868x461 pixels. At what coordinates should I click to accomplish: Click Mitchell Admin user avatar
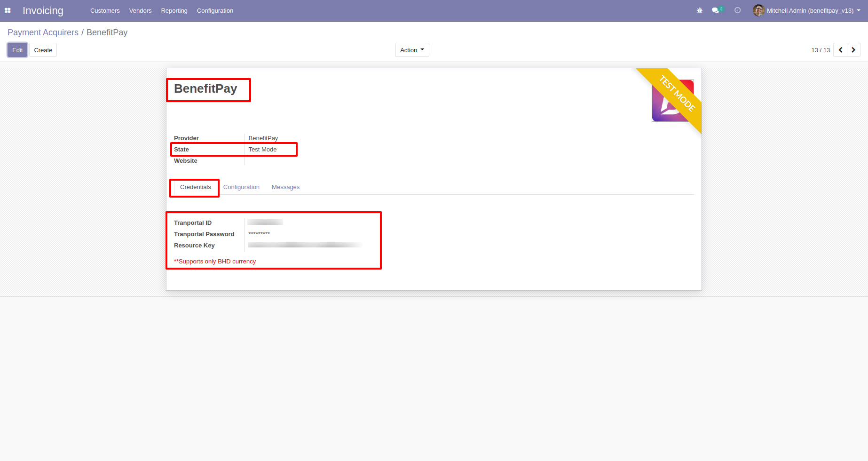[x=758, y=10]
